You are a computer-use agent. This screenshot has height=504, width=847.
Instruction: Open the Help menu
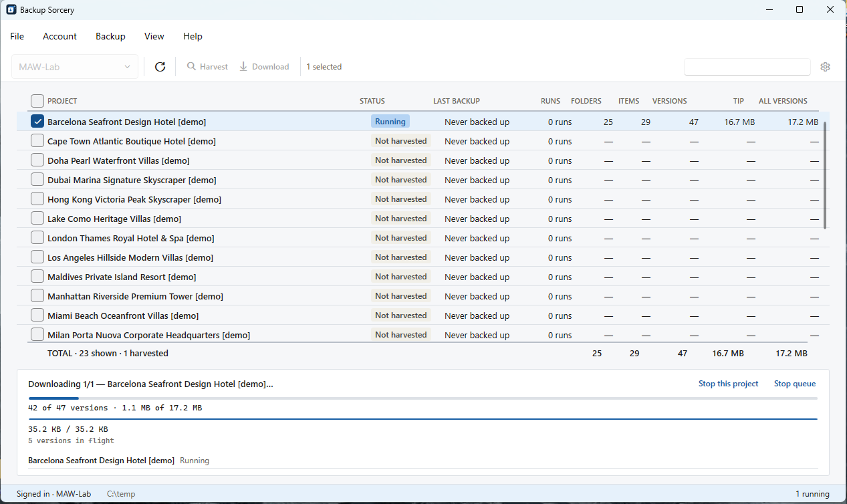tap(193, 36)
